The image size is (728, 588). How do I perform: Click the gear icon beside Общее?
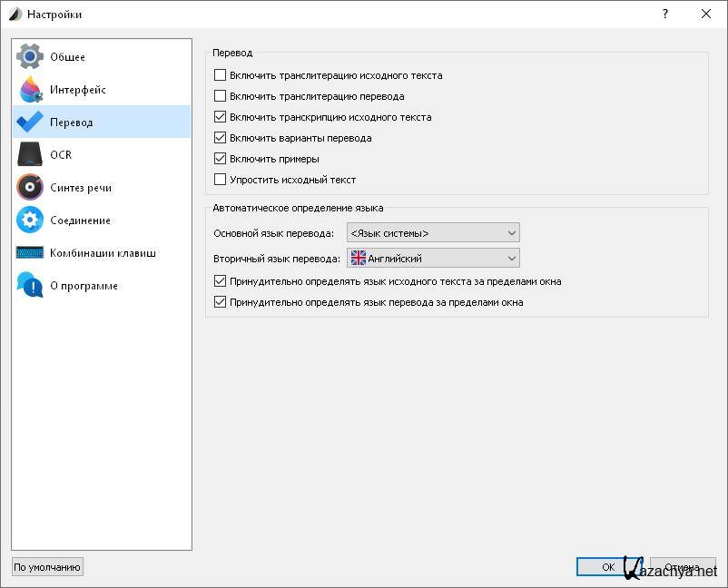(x=30, y=57)
